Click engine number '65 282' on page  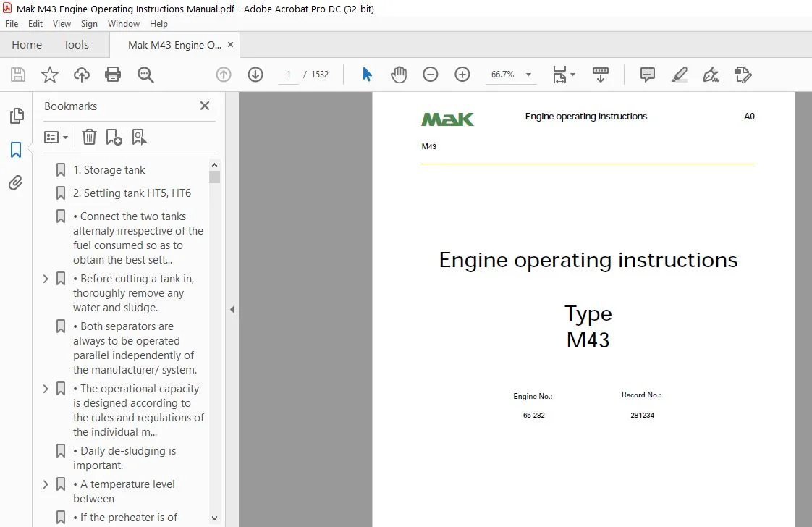click(x=534, y=415)
